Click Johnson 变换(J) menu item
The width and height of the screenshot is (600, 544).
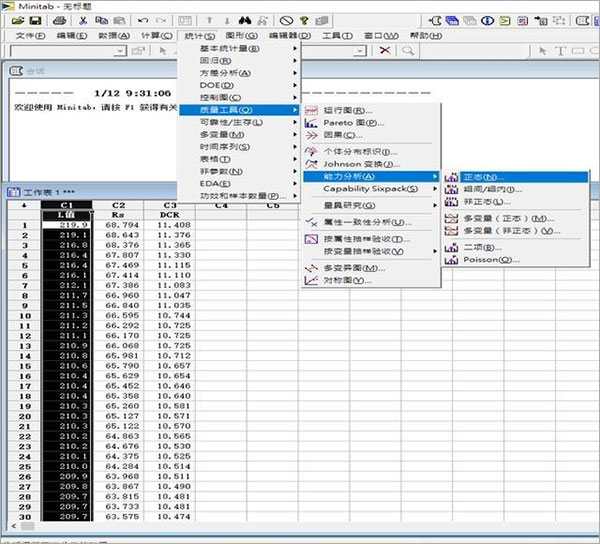[x=360, y=164]
